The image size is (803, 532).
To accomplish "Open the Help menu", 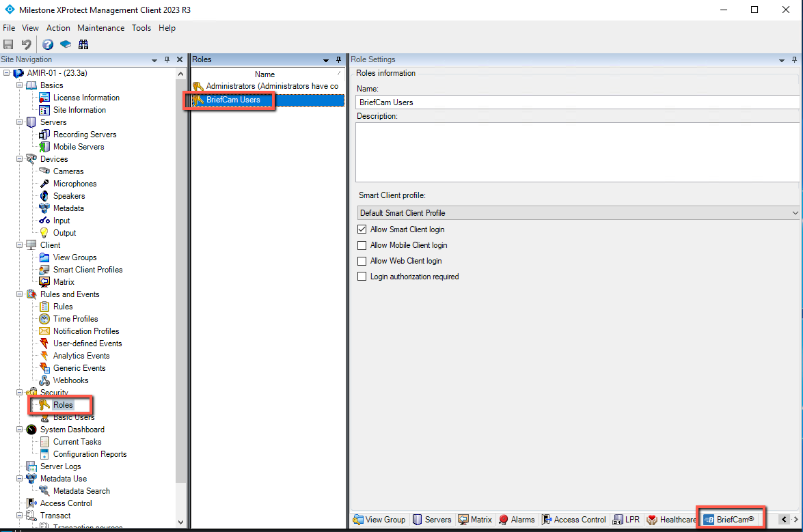I will 167,27.
